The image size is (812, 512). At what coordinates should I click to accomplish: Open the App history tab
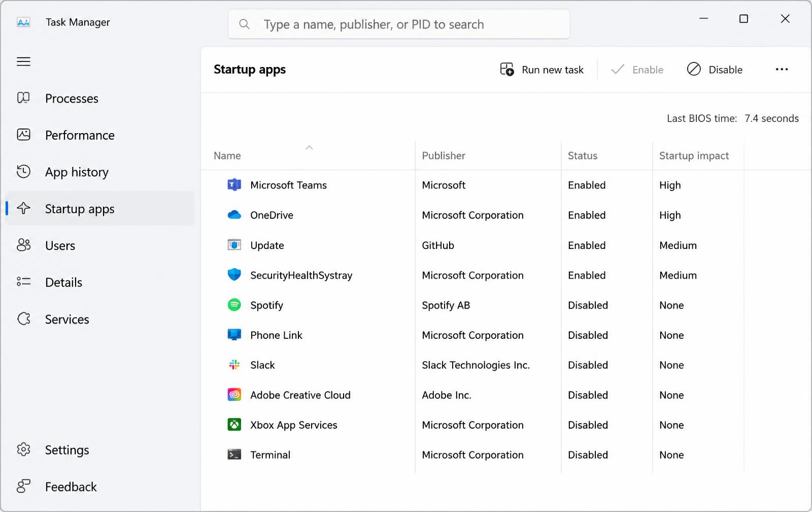tap(100, 172)
